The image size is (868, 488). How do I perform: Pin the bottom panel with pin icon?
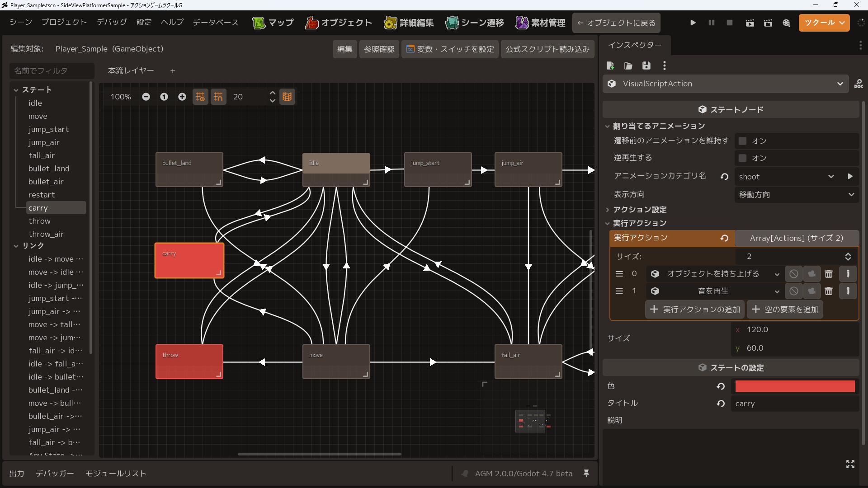(586, 473)
